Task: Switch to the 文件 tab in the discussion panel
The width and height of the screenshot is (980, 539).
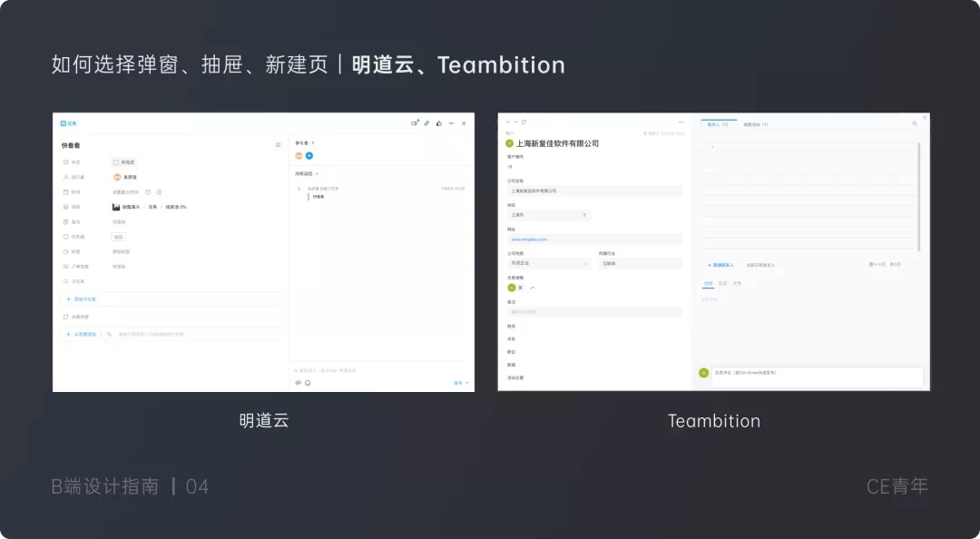Action: pyautogui.click(x=737, y=282)
